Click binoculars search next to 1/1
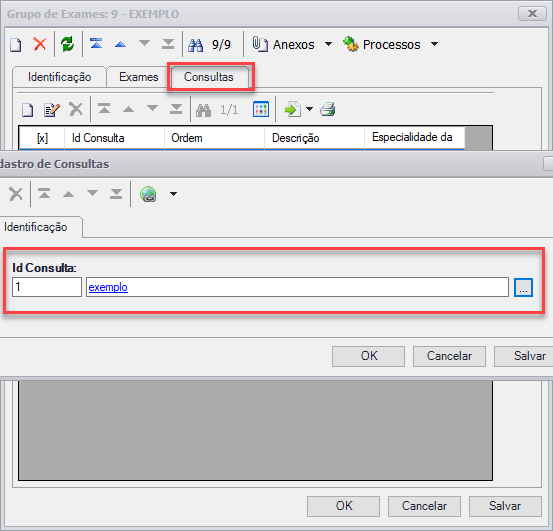This screenshot has width=553, height=531. point(203,110)
